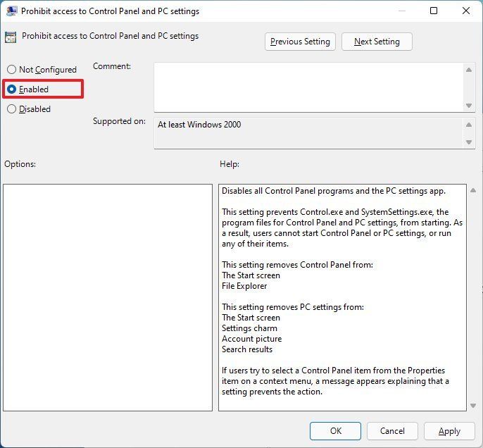This screenshot has height=448, width=483.
Task: Minimize the policy settings window
Action: click(401, 11)
